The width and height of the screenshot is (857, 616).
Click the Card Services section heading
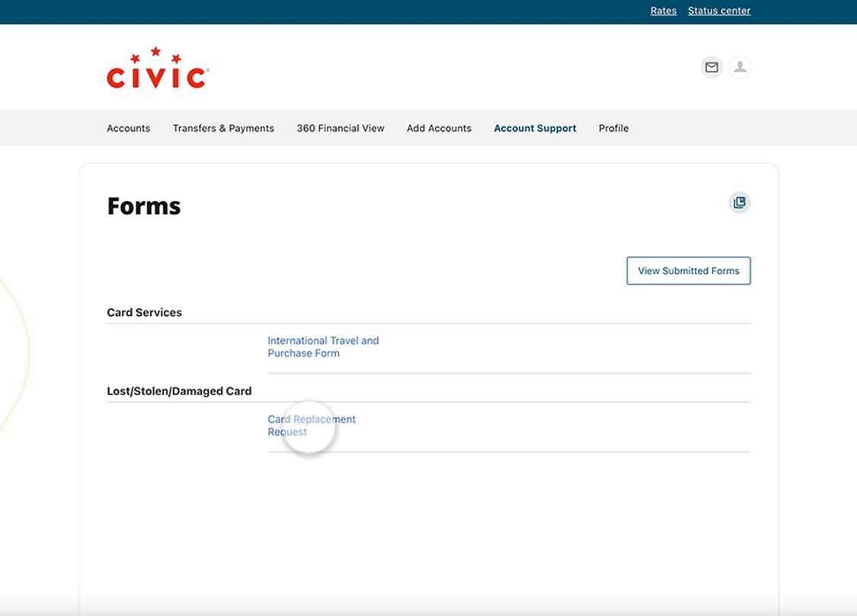144,312
